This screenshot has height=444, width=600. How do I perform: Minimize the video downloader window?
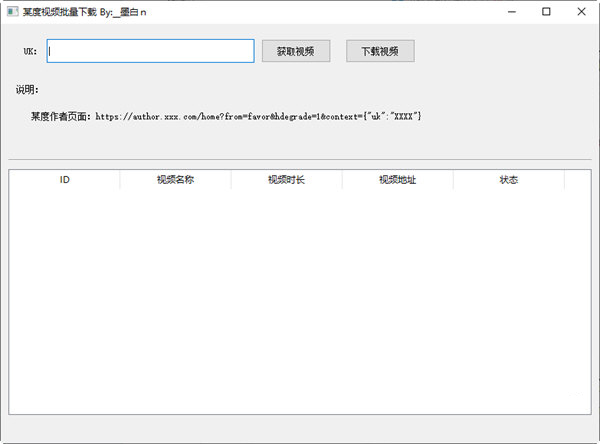(512, 12)
